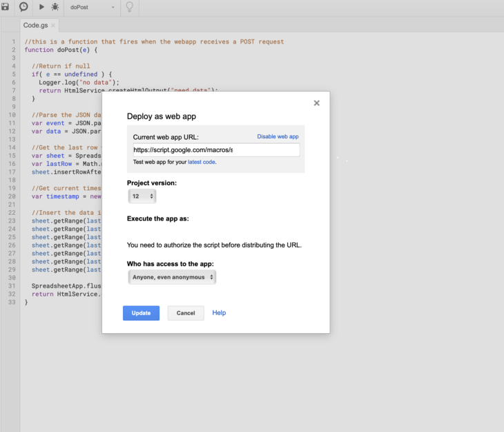Open the doPost function selector dropdown
Screen dimensions: 504x432
coord(93,8)
